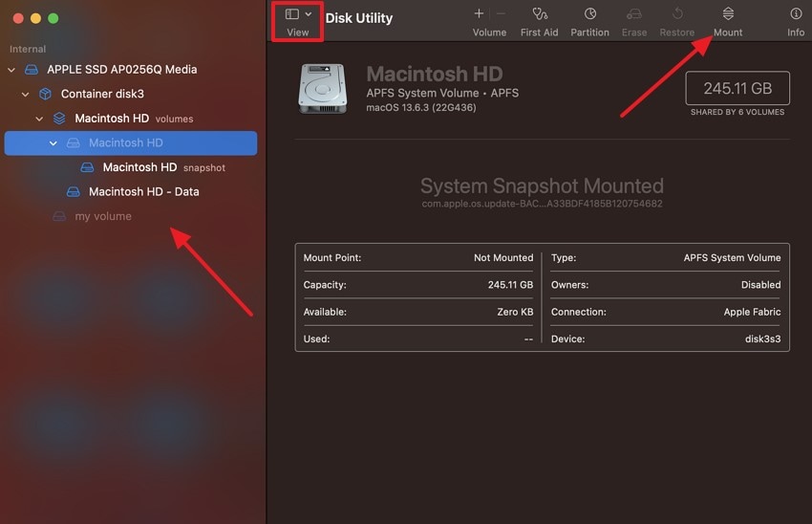812x524 pixels.
Task: Click the Container disk3 cube icon
Action: [46, 94]
